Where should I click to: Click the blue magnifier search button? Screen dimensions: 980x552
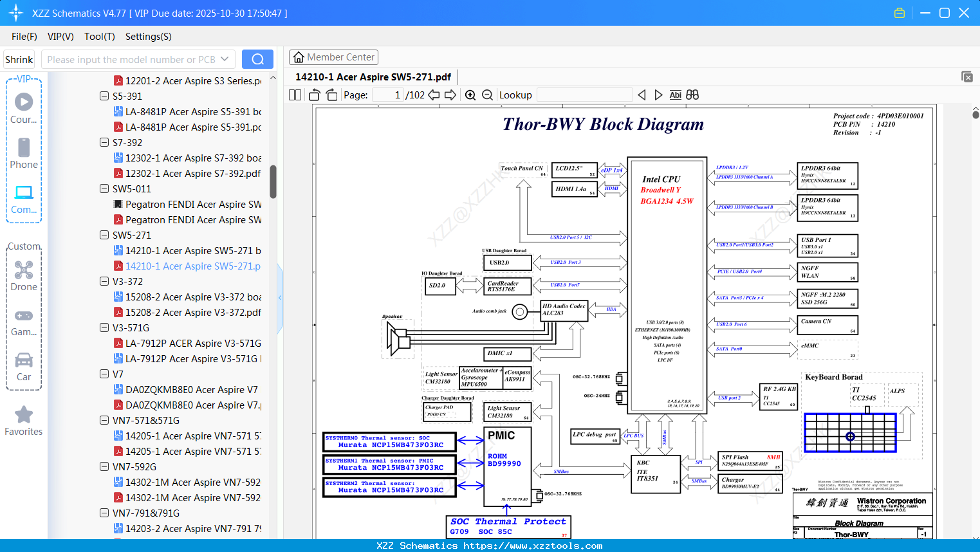[257, 59]
